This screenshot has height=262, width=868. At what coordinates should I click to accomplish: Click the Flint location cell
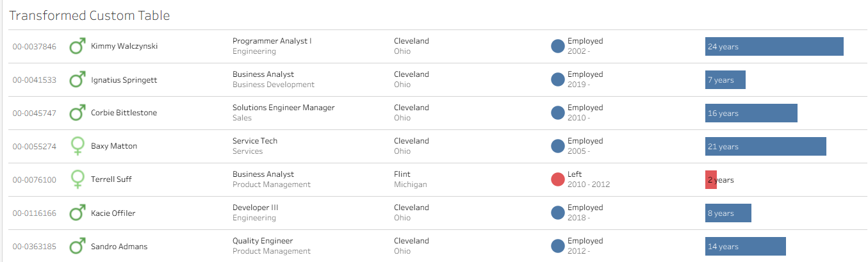[x=402, y=174]
